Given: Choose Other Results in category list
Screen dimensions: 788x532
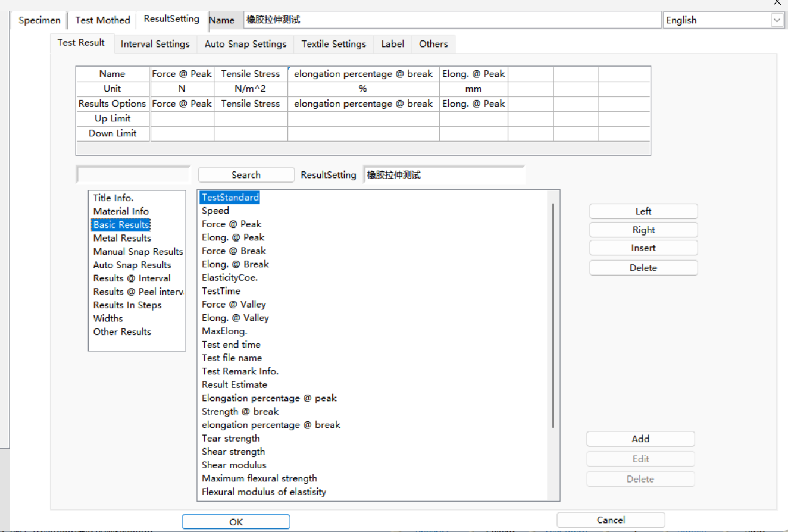Looking at the screenshot, I should click(x=122, y=332).
